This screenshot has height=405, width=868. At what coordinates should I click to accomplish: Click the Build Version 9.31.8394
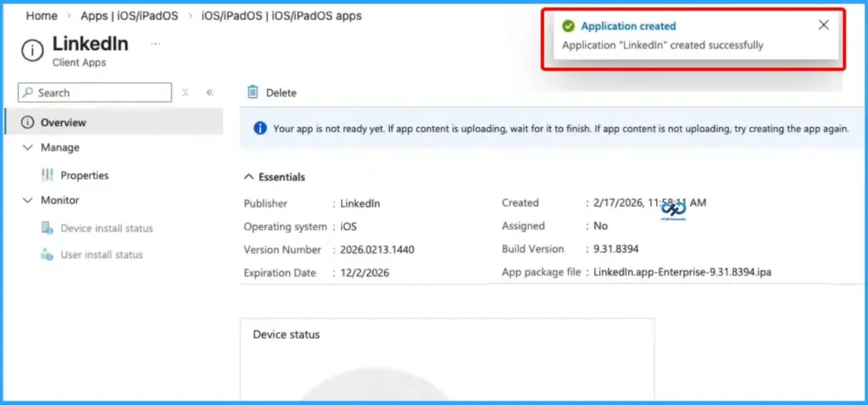point(616,249)
